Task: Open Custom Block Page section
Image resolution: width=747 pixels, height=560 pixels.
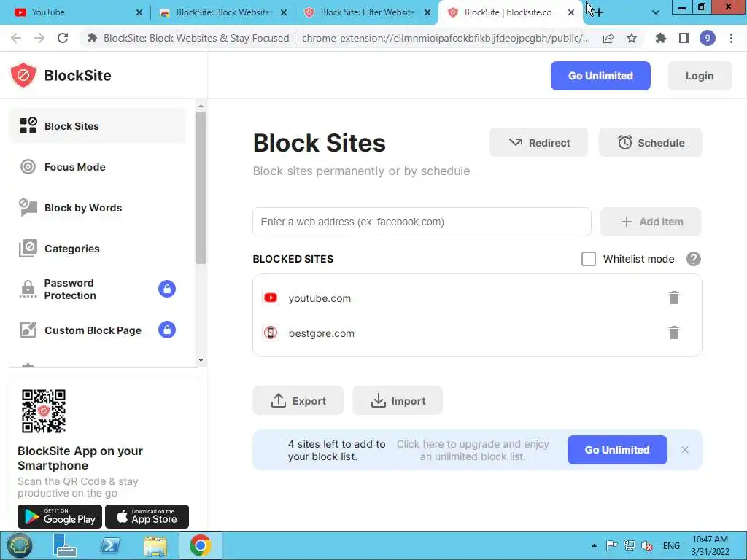Action: pos(97,330)
